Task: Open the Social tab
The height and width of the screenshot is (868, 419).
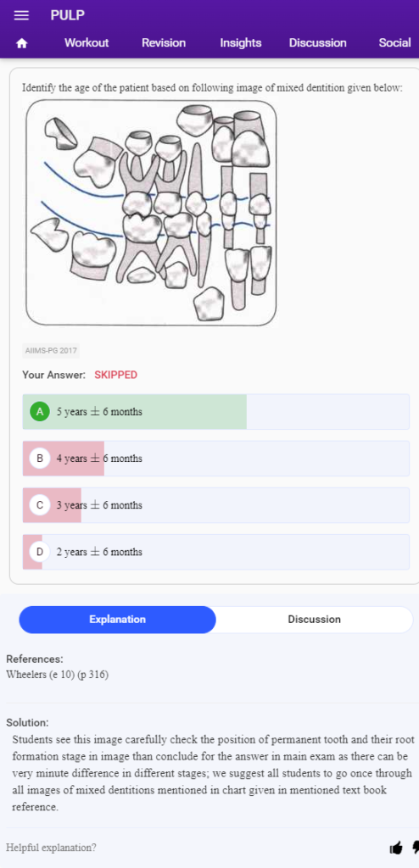Action: (394, 42)
